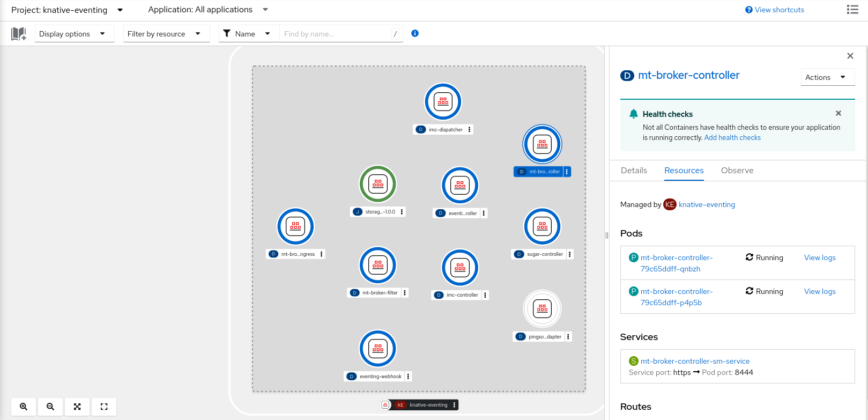Select the storage job node with green ring
The width and height of the screenshot is (868, 420).
click(377, 184)
